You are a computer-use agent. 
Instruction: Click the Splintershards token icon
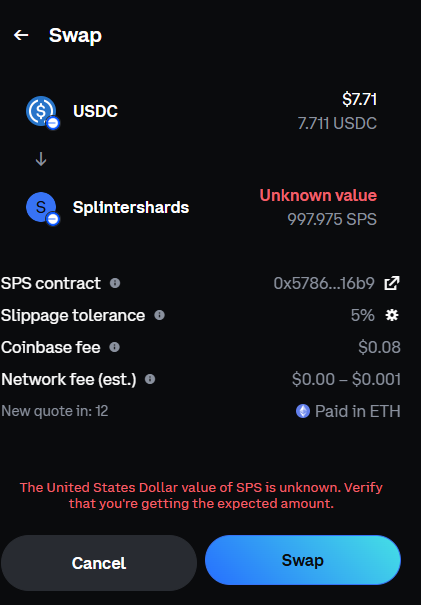coord(41,207)
